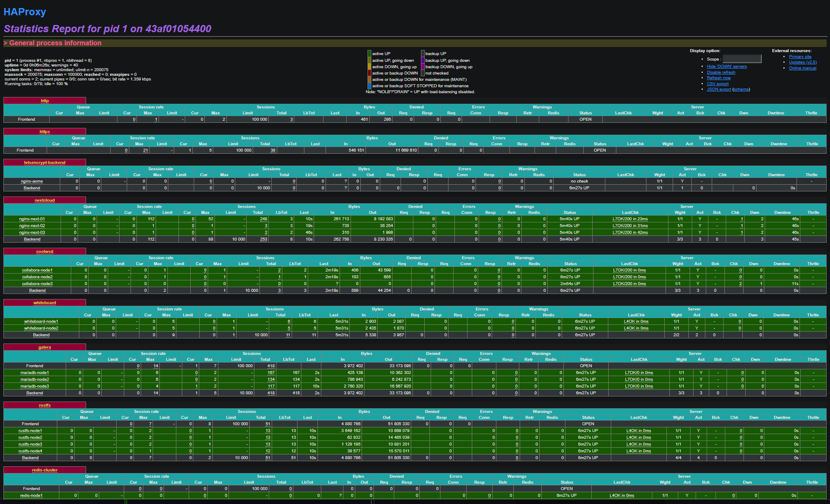Viewport: 830px width, 504px height.
Task: Open the Hide 'DOWN' servers link
Action: click(727, 66)
